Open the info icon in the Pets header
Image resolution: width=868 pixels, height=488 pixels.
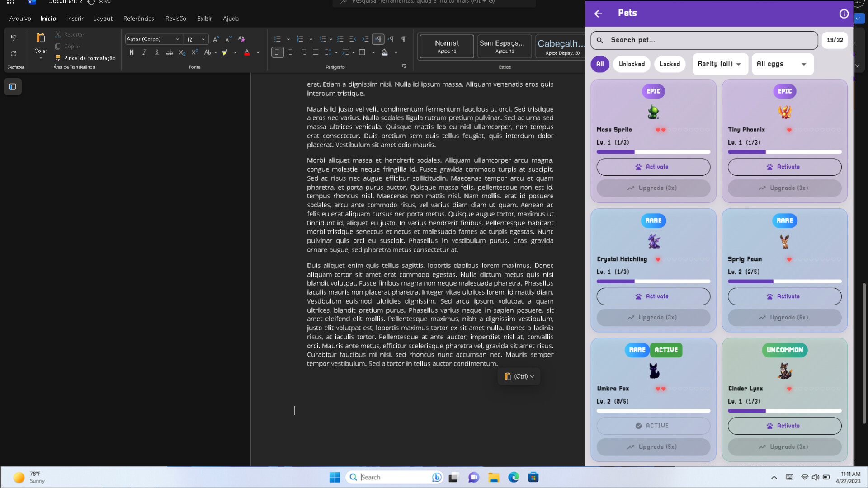click(x=843, y=14)
